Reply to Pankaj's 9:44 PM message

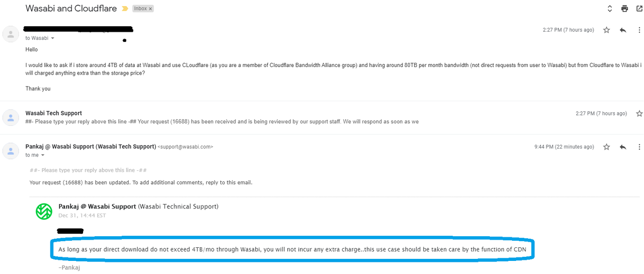pos(623,147)
